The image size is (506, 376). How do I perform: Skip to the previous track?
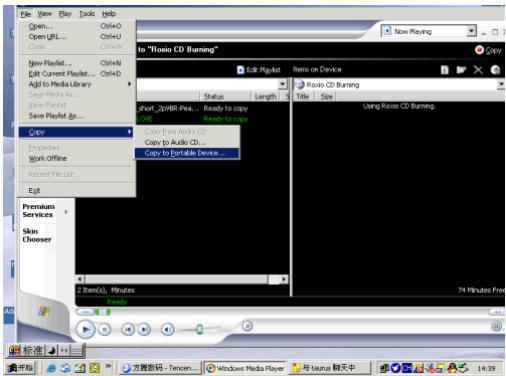pyautogui.click(x=128, y=330)
